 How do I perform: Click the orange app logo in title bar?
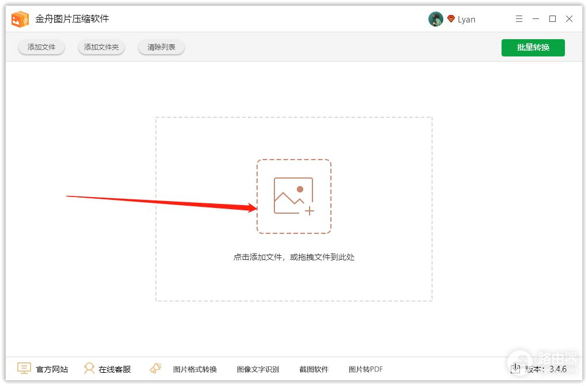[x=20, y=19]
